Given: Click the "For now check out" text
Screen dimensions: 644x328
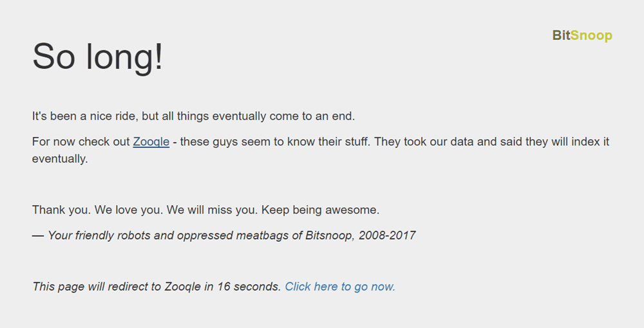Looking at the screenshot, I should pyautogui.click(x=81, y=141).
